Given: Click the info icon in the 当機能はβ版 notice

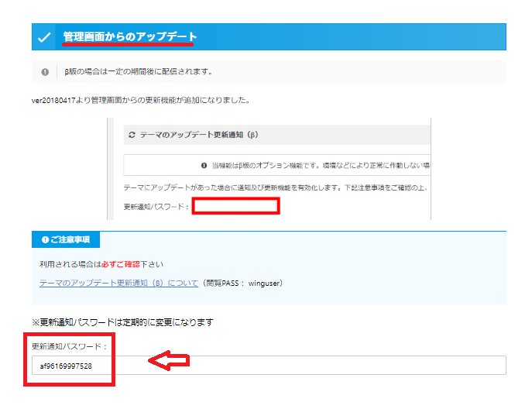Looking at the screenshot, I should coord(204,165).
